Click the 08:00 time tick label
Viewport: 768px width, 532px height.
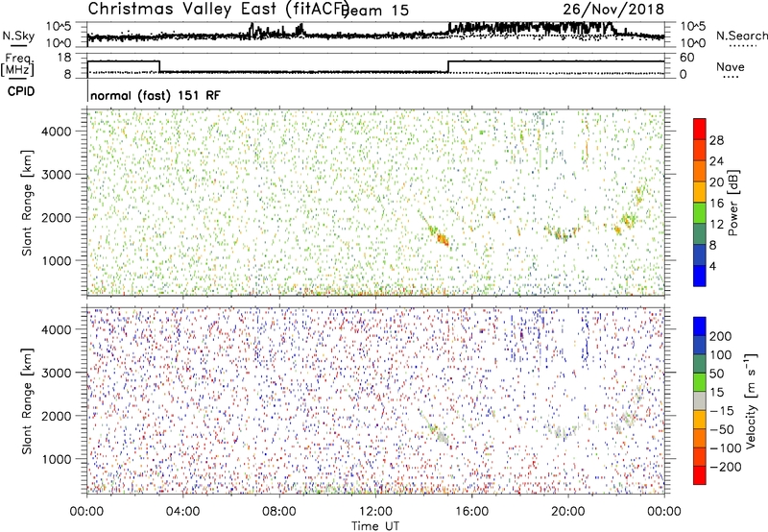279,512
